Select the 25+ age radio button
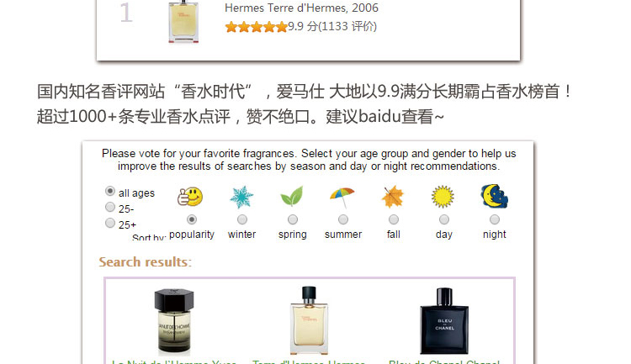The height and width of the screenshot is (364, 631). (x=110, y=223)
